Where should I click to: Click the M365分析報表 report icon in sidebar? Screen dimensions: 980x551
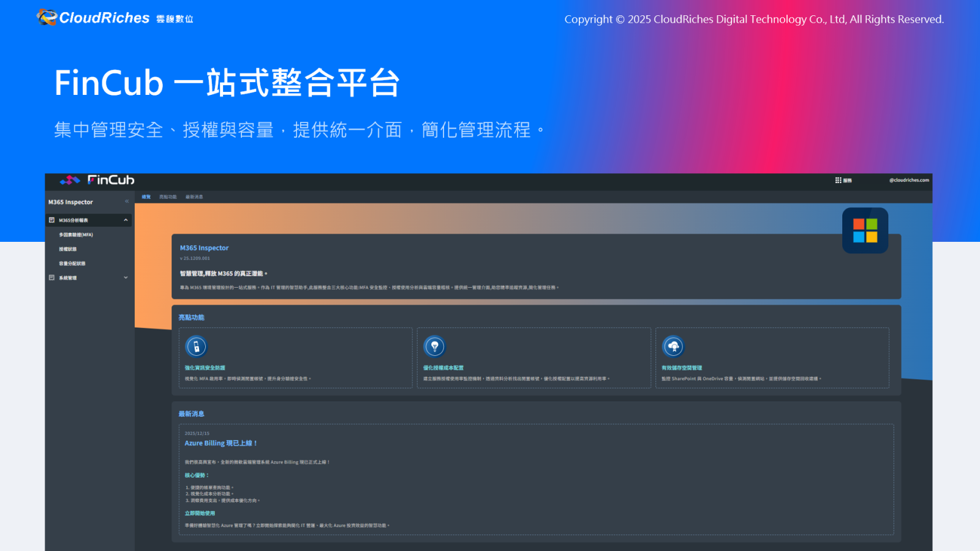pyautogui.click(x=51, y=220)
